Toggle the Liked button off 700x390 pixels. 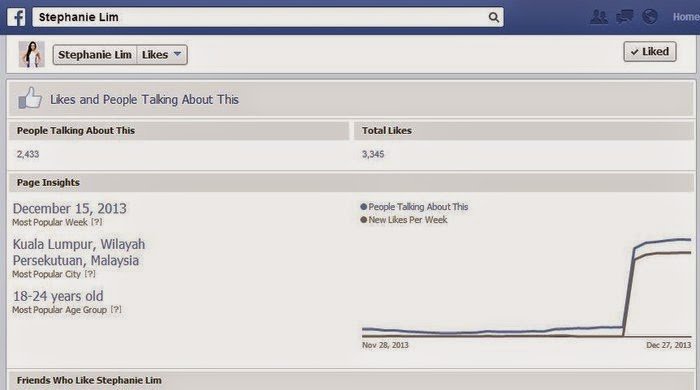pyautogui.click(x=650, y=51)
